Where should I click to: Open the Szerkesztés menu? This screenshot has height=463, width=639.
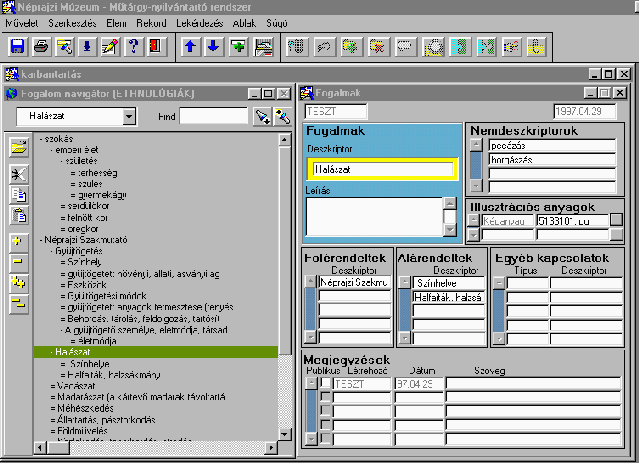pos(70,21)
